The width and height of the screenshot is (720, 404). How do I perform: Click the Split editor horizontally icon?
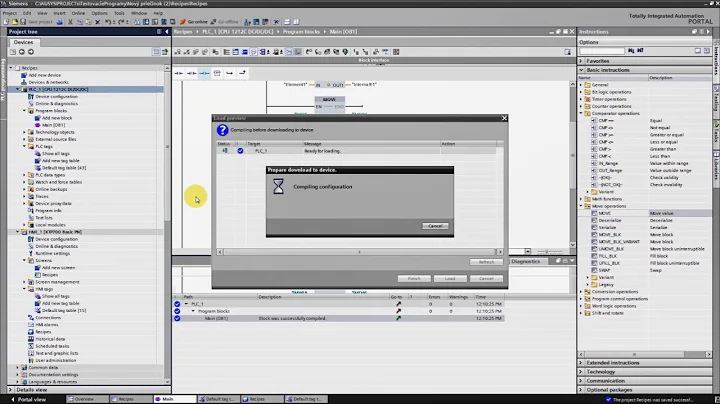coord(287,22)
